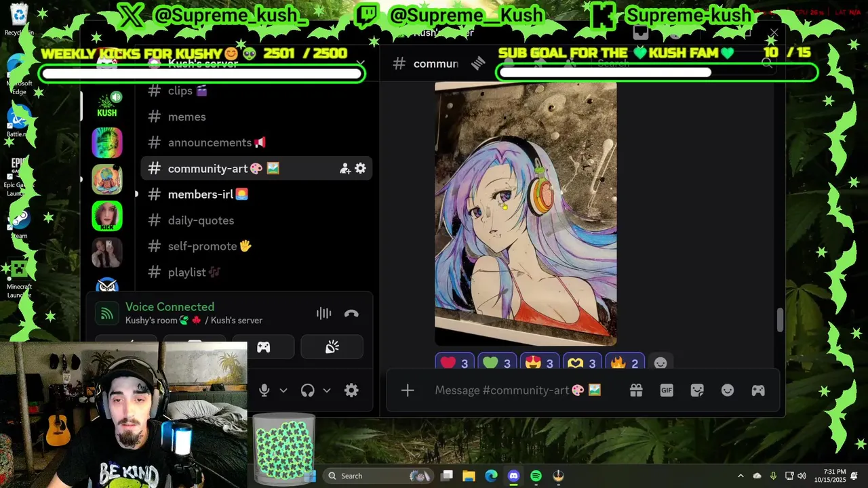The width and height of the screenshot is (868, 488).
Task: Click the chat scrollbar thumb
Action: pyautogui.click(x=780, y=320)
